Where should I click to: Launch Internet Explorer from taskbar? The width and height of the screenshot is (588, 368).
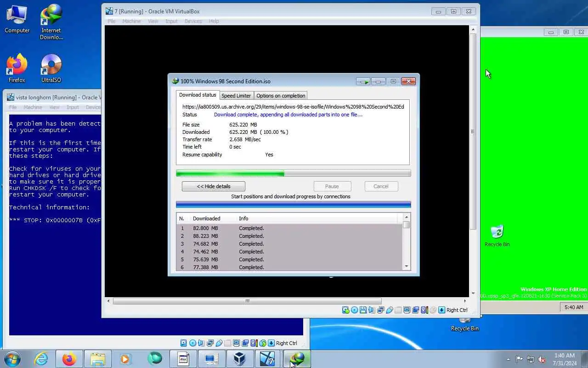coord(41,359)
